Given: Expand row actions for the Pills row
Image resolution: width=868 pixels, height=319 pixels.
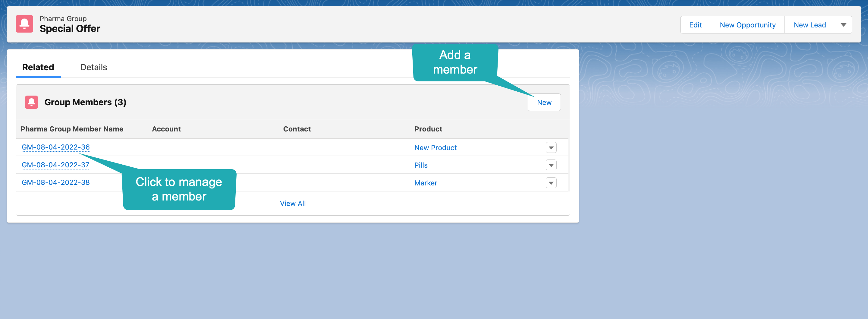Looking at the screenshot, I should pyautogui.click(x=551, y=165).
